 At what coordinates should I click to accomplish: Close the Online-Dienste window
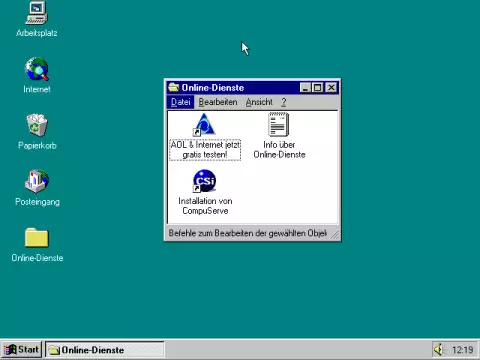coord(331,88)
